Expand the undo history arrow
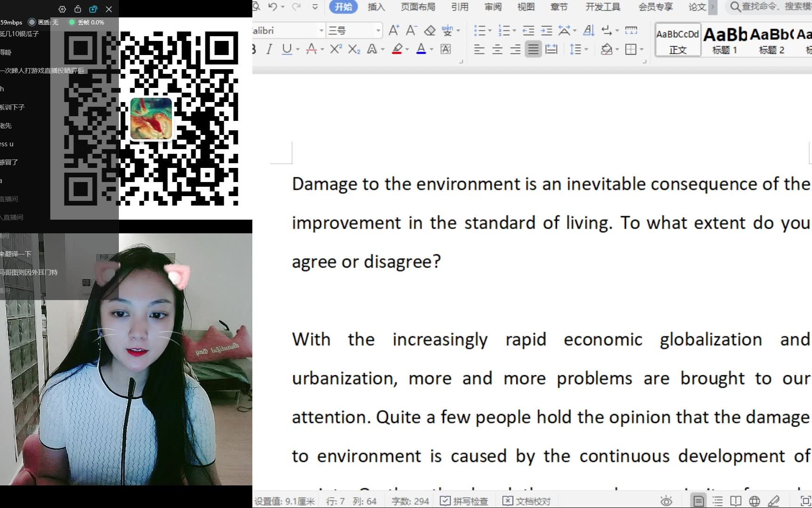The image size is (812, 508). click(283, 7)
